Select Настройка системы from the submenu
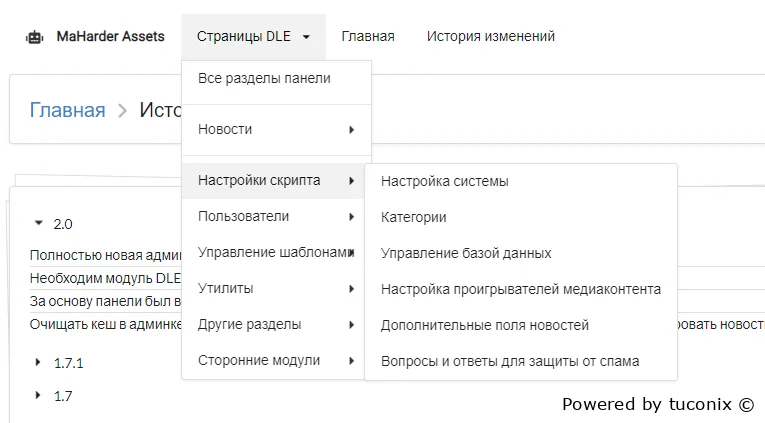 444,181
